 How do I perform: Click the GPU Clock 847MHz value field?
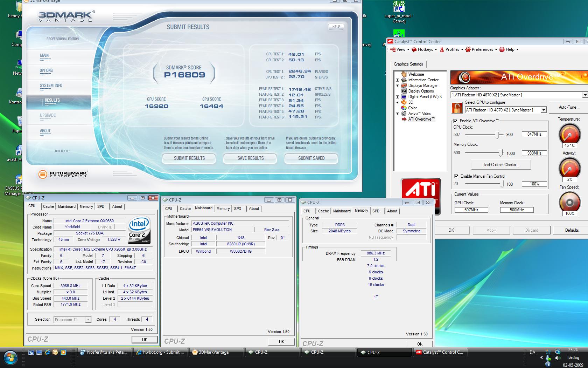tap(534, 134)
